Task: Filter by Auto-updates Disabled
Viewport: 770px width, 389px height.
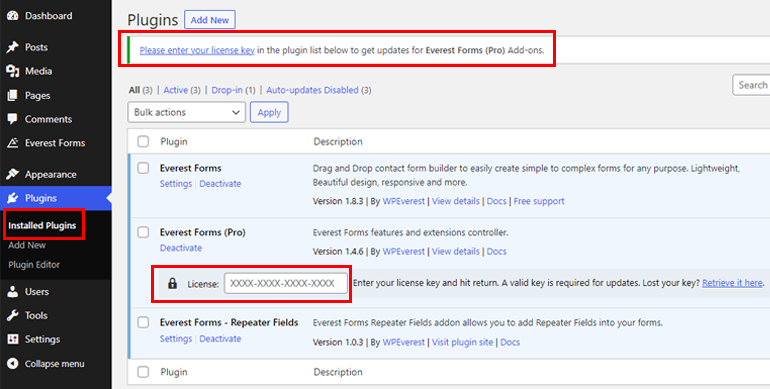Action: point(312,90)
